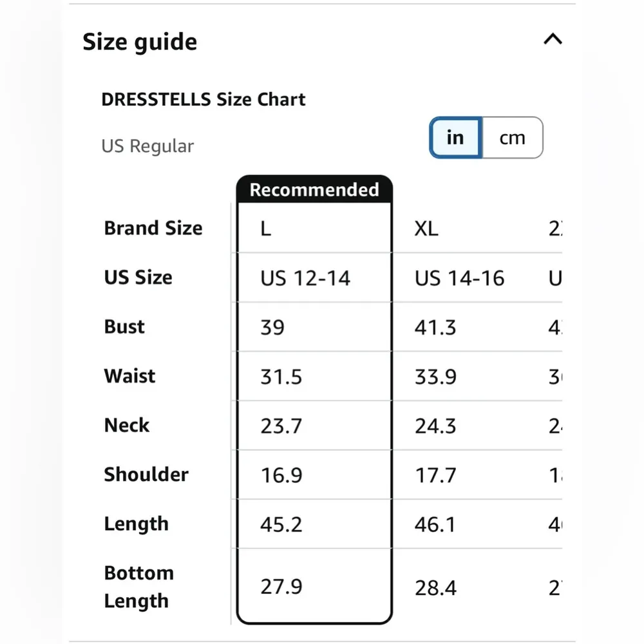Click brand size XL cell
644x644 pixels.
[x=426, y=229]
